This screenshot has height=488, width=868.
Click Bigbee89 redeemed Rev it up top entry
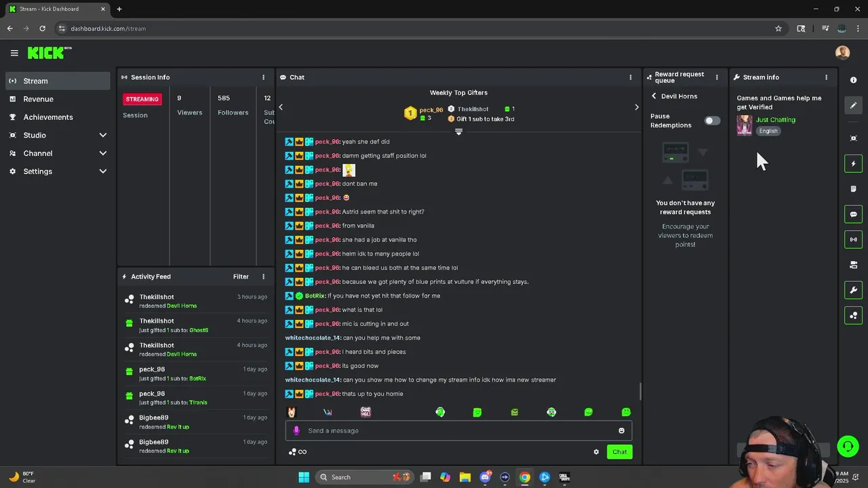pos(197,422)
